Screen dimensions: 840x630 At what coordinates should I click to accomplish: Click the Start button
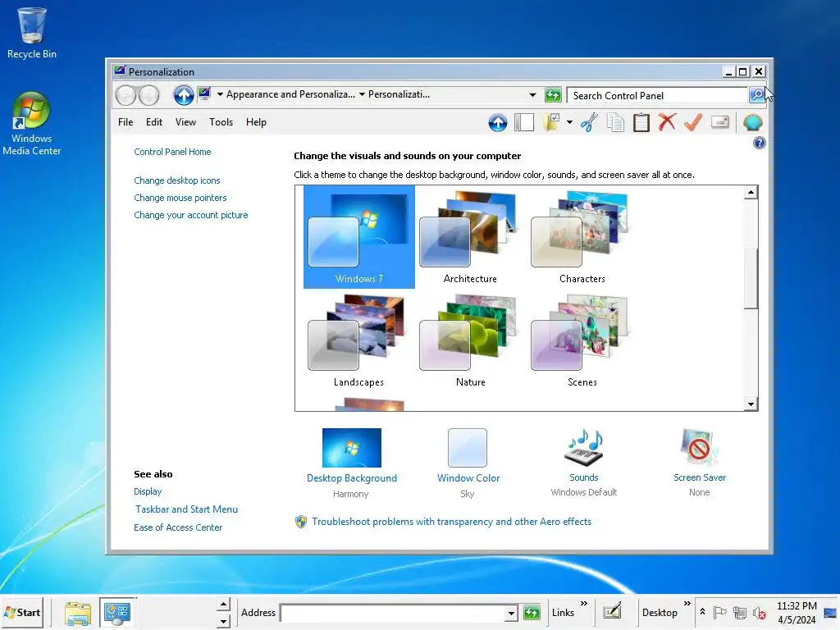point(22,612)
